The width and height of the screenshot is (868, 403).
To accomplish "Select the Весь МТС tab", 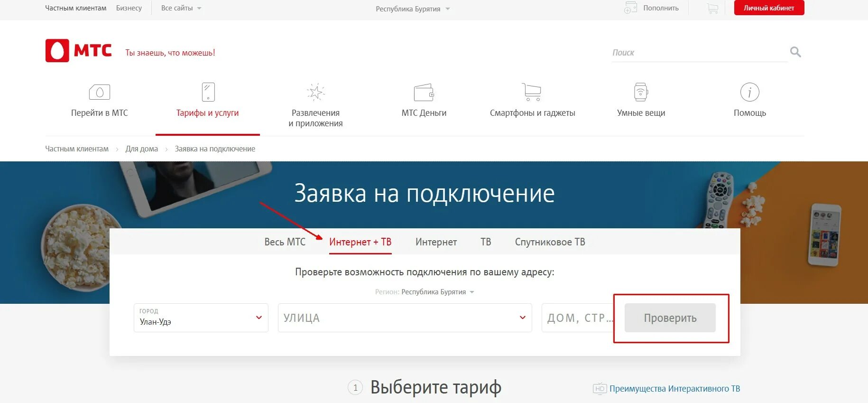I will click(285, 242).
